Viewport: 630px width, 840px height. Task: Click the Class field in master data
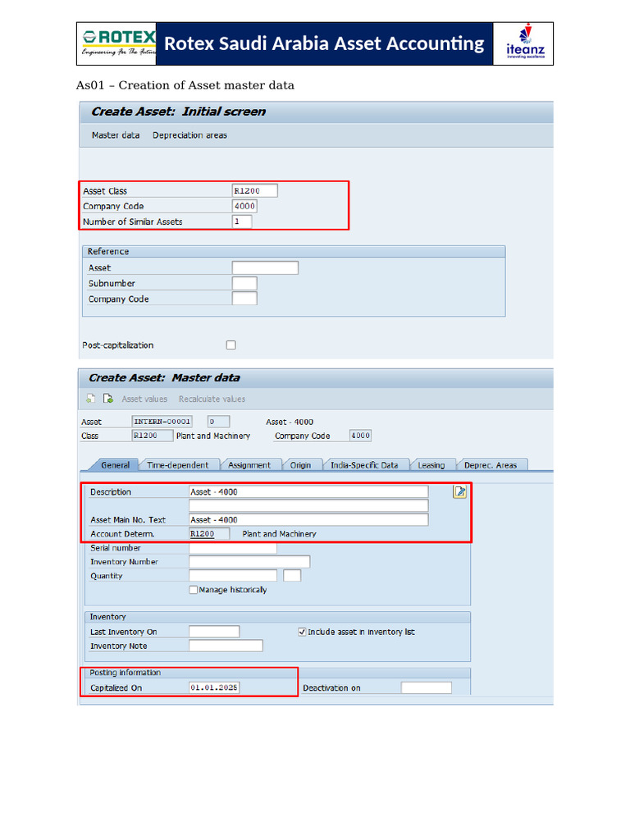[x=152, y=436]
